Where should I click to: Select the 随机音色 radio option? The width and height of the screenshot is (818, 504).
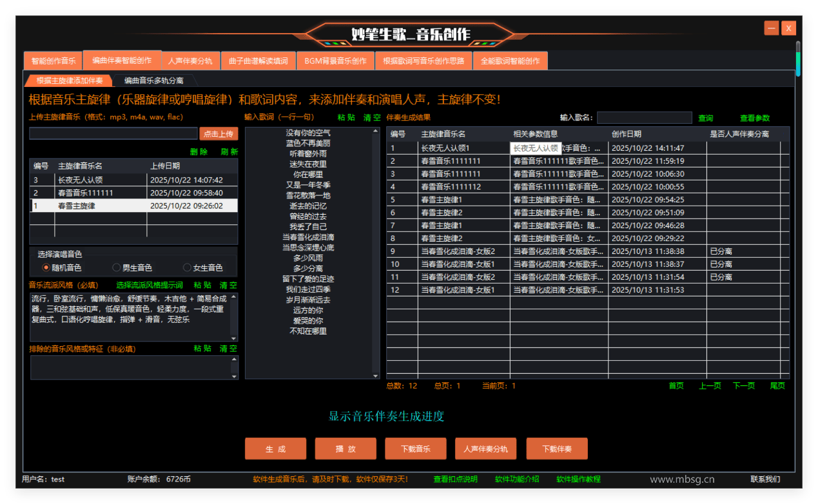[46, 267]
